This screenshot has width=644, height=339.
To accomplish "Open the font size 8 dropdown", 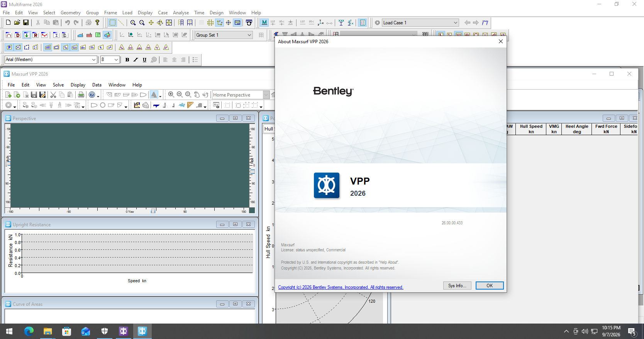I will click(116, 59).
